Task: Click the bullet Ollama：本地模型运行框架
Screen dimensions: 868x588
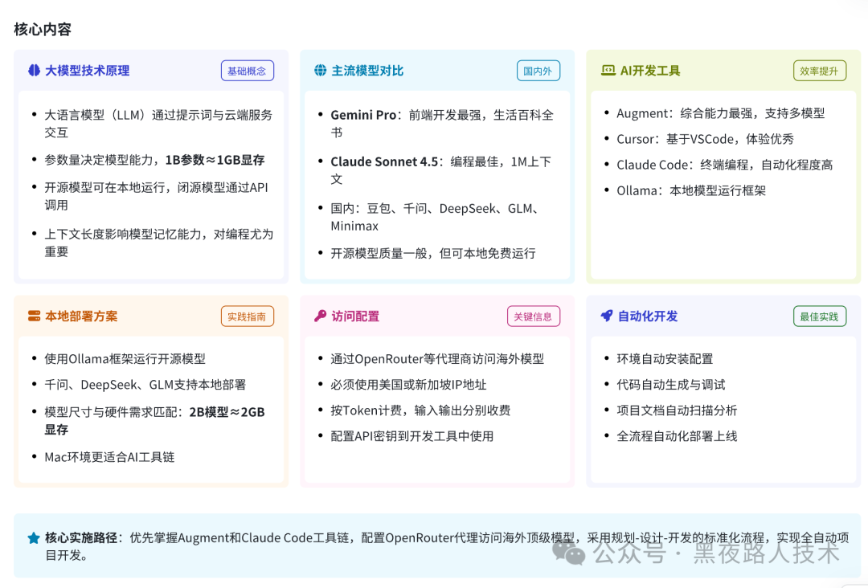Action: (x=691, y=191)
